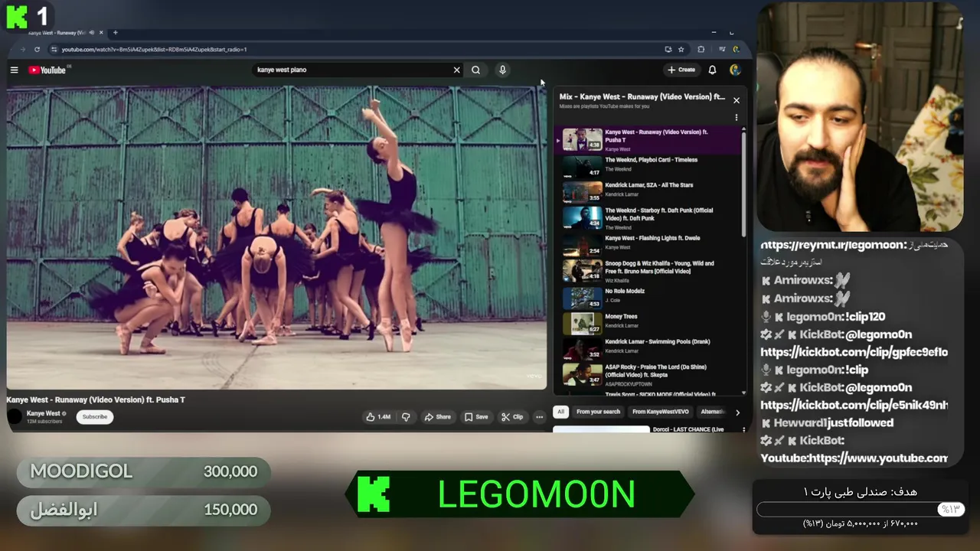Like the video (1.4M)
This screenshot has width=980, height=551.
[378, 417]
